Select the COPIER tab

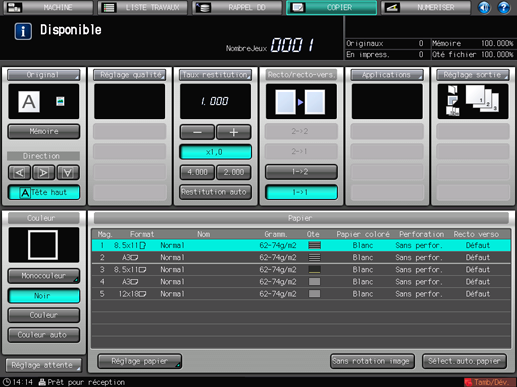332,7
